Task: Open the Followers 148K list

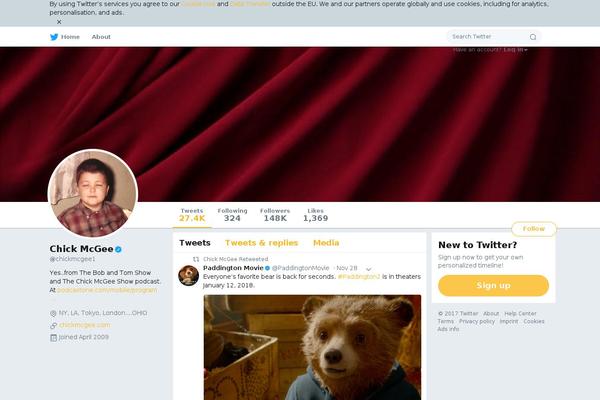Action: tap(275, 215)
